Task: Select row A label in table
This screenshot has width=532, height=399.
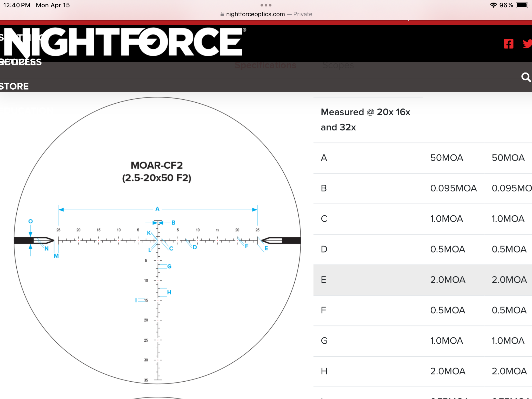Action: tap(324, 158)
